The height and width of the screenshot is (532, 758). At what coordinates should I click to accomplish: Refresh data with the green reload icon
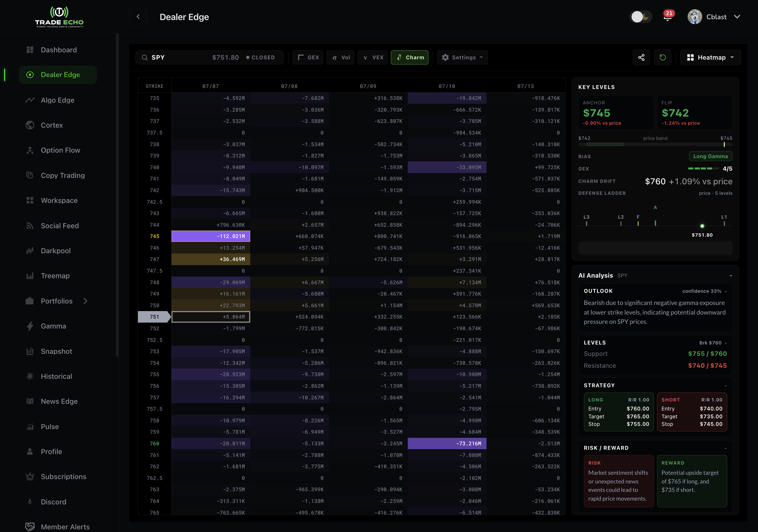point(663,58)
